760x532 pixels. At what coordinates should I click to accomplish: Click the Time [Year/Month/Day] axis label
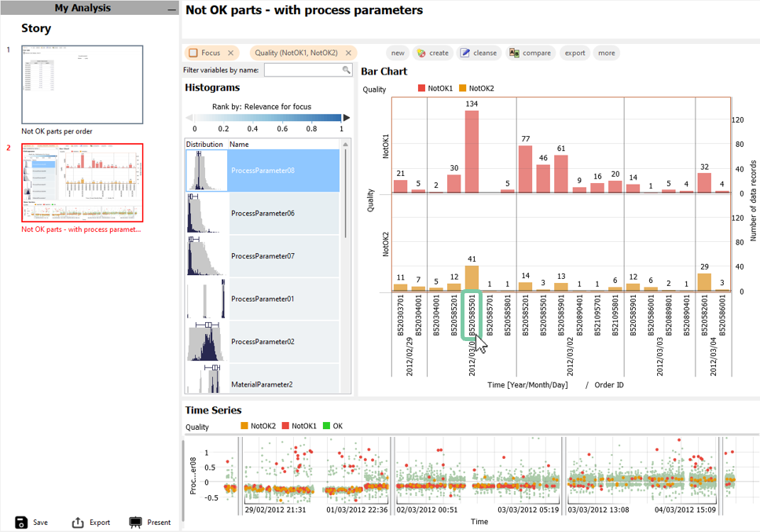point(527,385)
